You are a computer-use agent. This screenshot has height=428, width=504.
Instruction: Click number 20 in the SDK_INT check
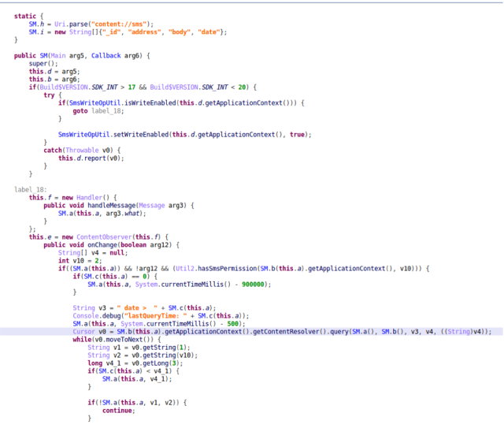click(x=242, y=87)
